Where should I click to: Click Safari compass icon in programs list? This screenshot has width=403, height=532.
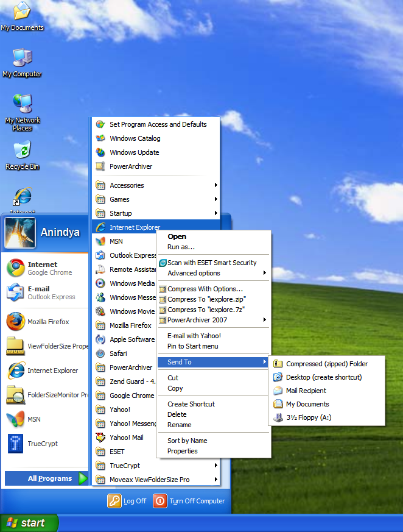100,353
